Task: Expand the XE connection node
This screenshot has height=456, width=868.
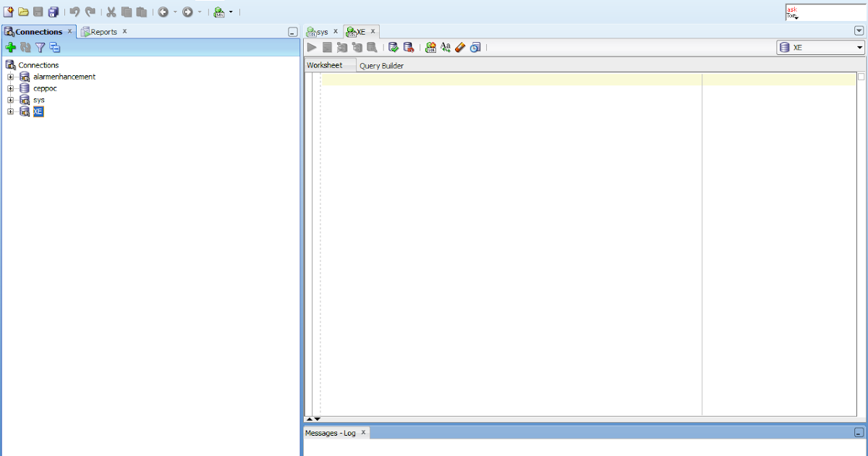Action: tap(11, 111)
